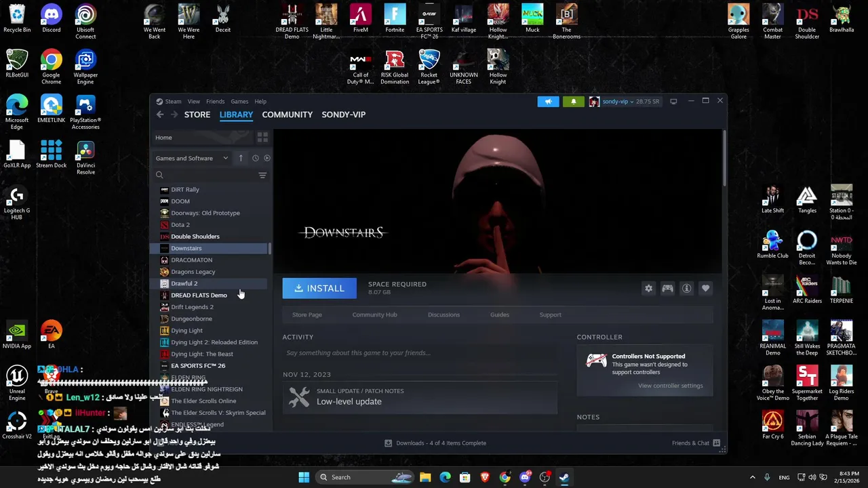Open controller layout icon for Downstairs
The image size is (868, 488).
(x=667, y=289)
